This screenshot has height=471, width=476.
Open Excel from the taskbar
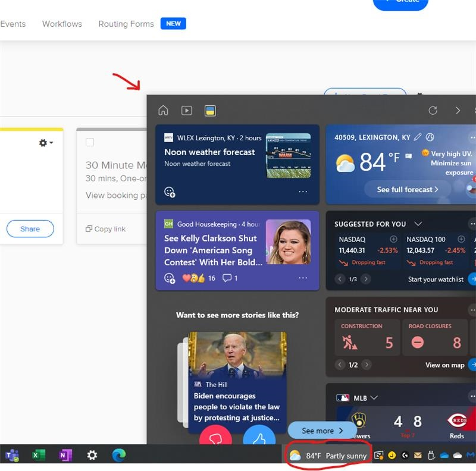point(39,455)
